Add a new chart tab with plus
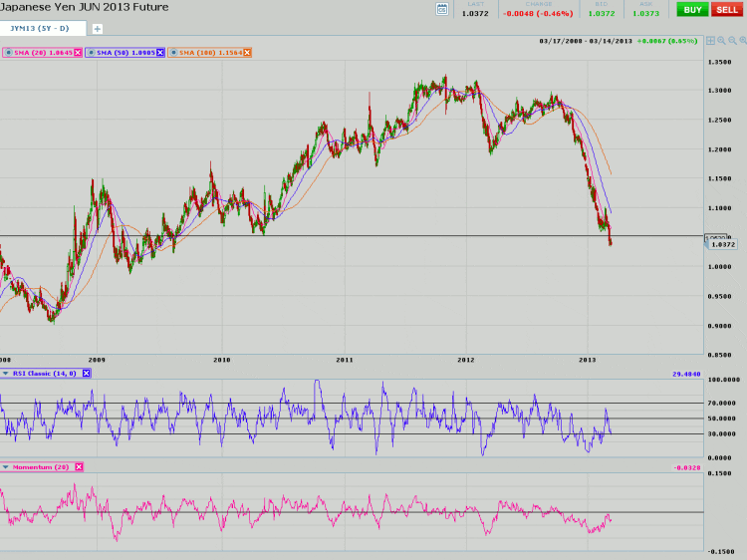 pyautogui.click(x=97, y=29)
